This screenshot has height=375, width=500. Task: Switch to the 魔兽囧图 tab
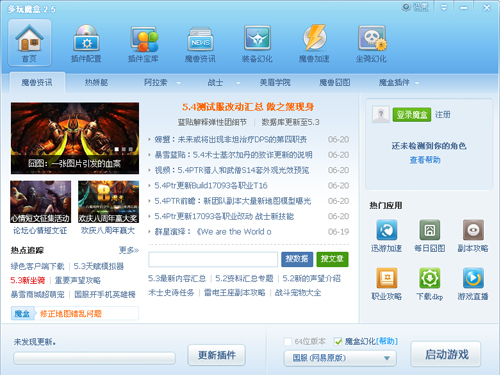(335, 82)
